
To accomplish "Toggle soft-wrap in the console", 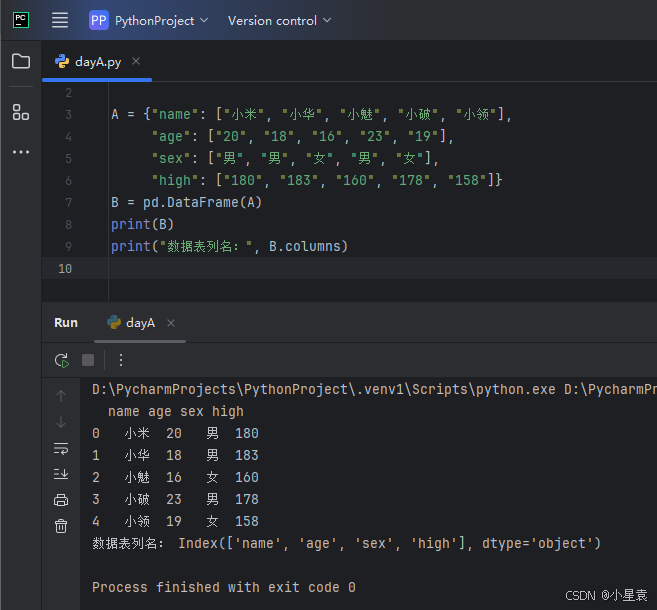I will (x=61, y=448).
